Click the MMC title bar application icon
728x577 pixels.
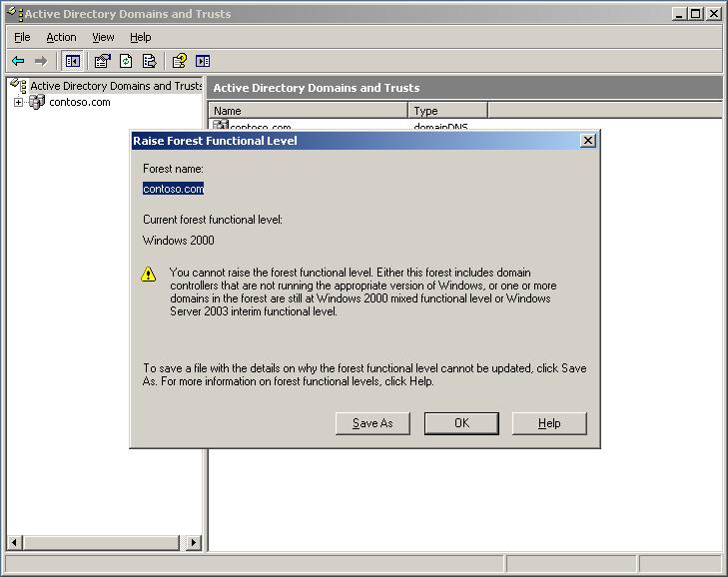[x=15, y=13]
